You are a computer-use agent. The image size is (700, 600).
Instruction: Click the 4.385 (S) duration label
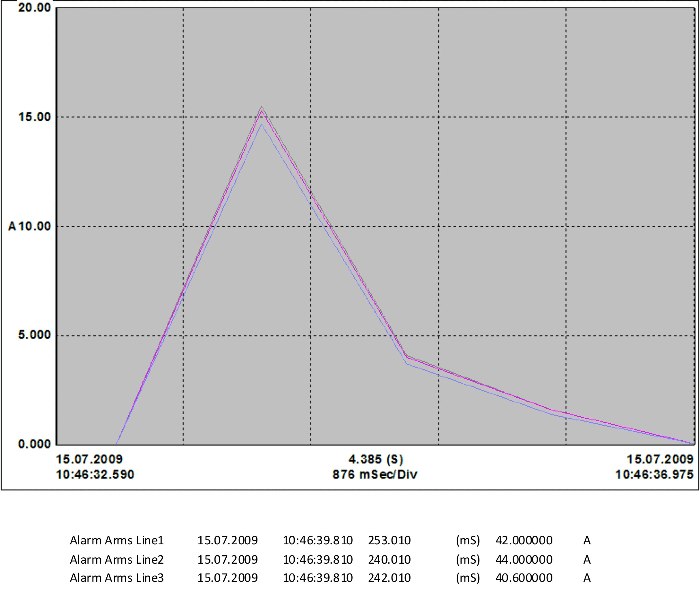click(x=376, y=460)
